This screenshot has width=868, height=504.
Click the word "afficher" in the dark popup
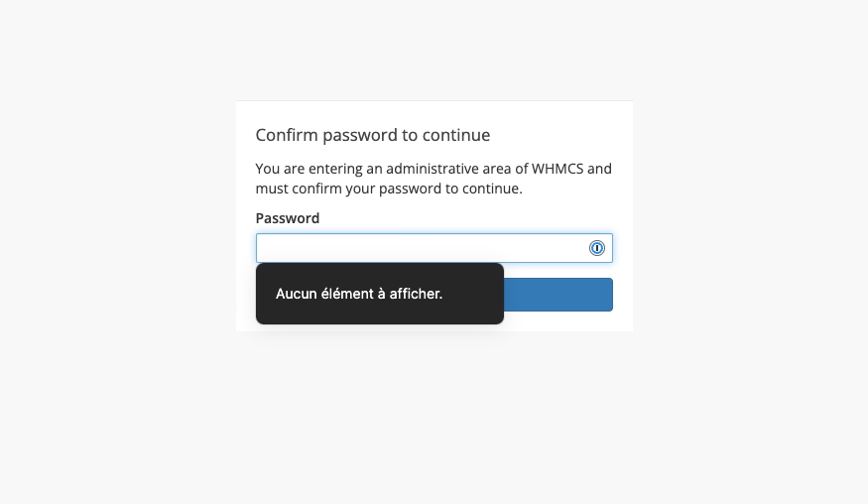pyautogui.click(x=415, y=294)
